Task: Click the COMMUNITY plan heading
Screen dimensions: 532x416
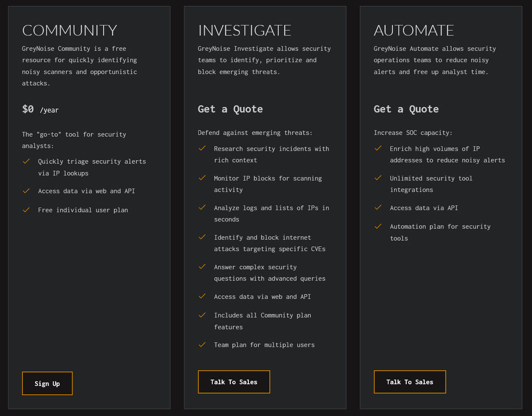Action: pyautogui.click(x=70, y=31)
